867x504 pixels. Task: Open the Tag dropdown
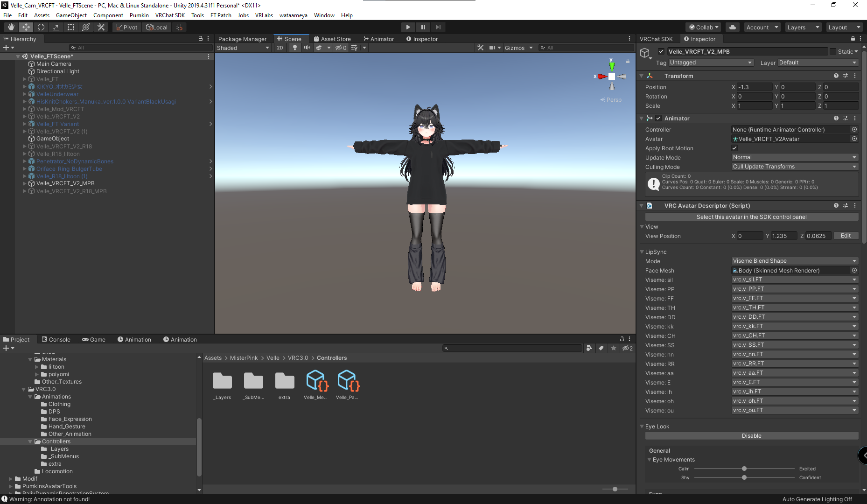coord(711,63)
